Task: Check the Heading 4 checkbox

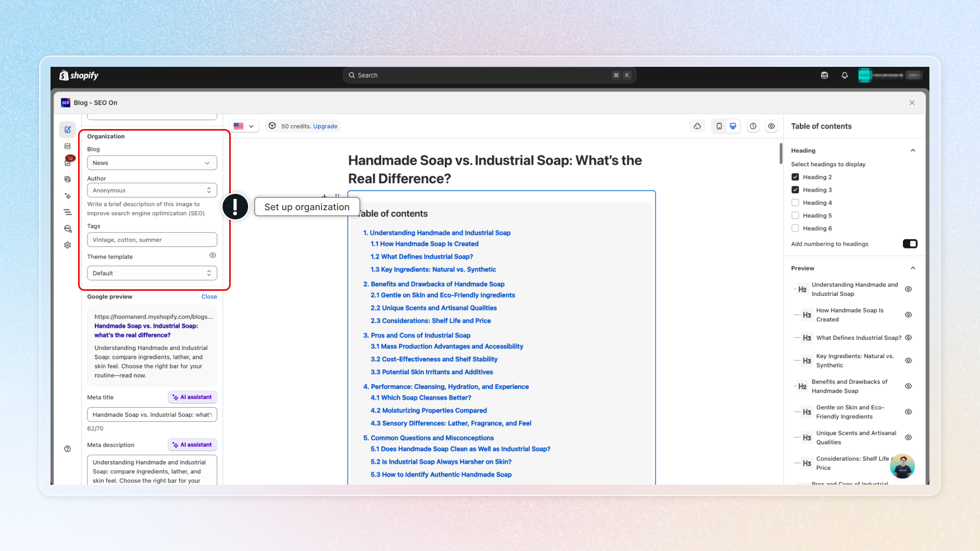Action: 795,203
